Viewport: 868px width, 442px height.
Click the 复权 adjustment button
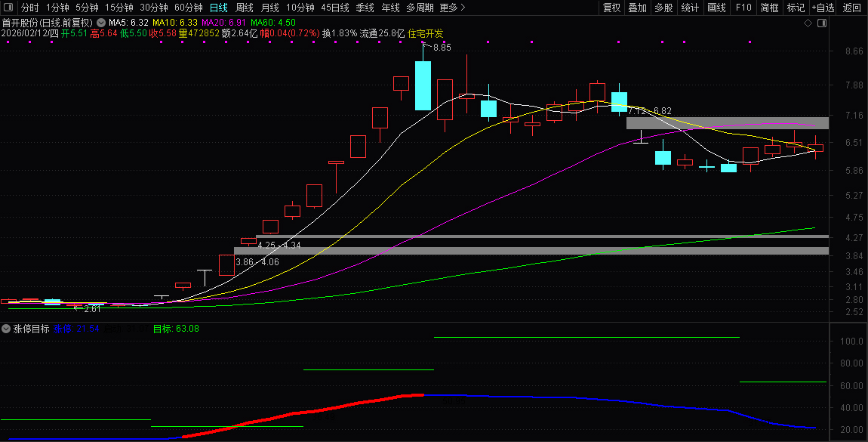(611, 8)
